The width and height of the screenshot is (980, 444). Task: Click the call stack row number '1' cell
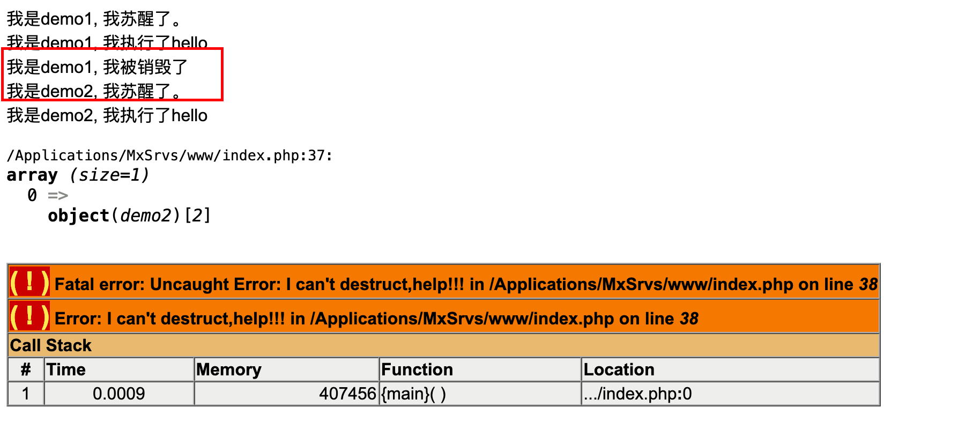pos(26,394)
